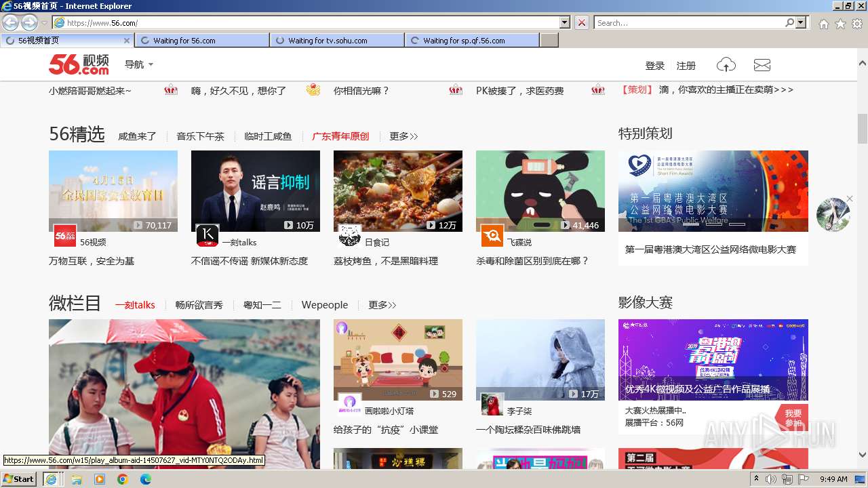The width and height of the screenshot is (868, 488).
Task: Select the 广东青年原创 category
Action: [x=340, y=136]
